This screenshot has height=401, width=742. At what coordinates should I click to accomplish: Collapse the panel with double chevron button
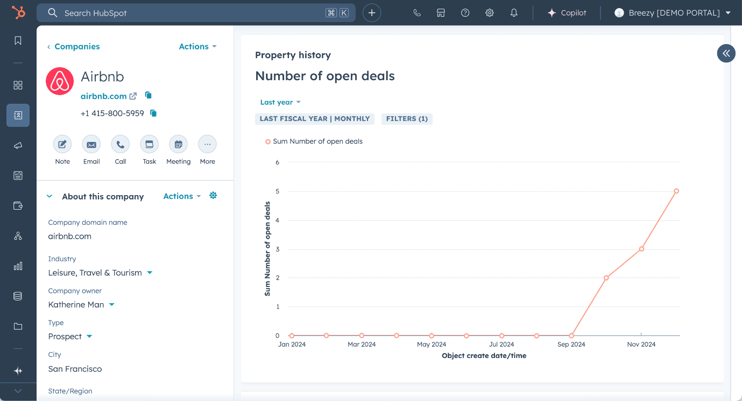click(x=726, y=53)
